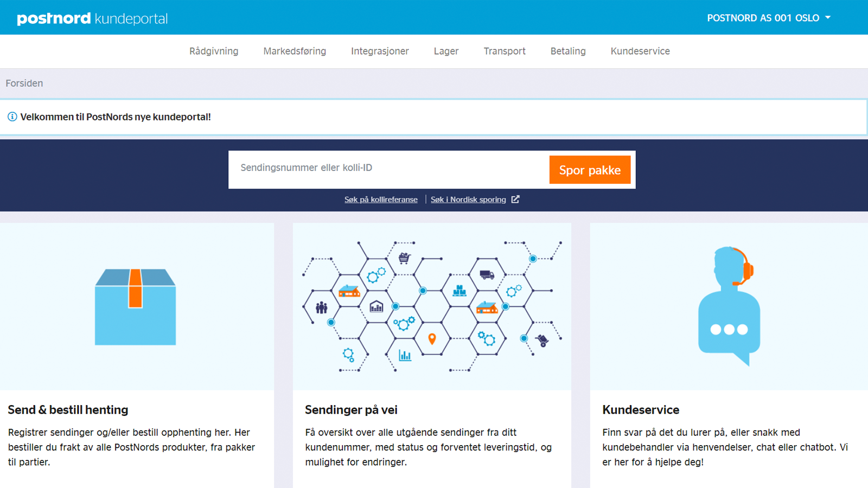
Task: Click the Velkommen til PostNords nye kundeportal text
Action: point(116,117)
